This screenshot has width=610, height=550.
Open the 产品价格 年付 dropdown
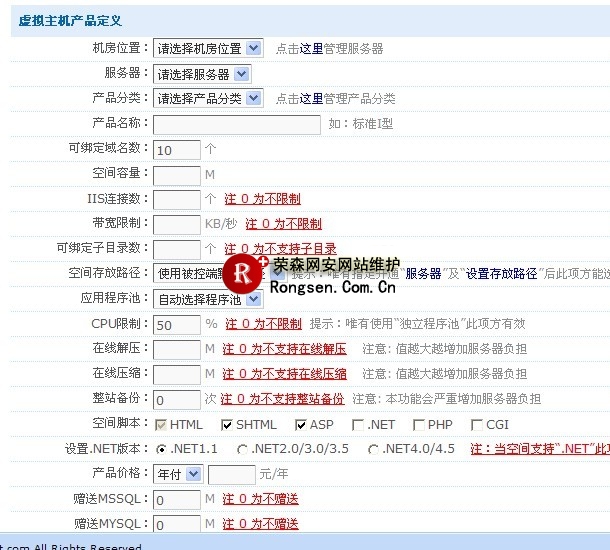click(178, 474)
